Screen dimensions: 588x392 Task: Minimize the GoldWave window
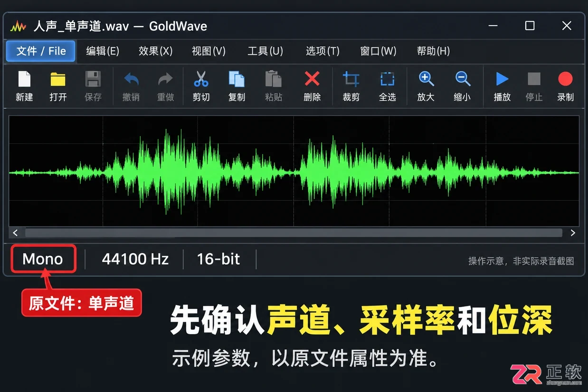coord(493,26)
